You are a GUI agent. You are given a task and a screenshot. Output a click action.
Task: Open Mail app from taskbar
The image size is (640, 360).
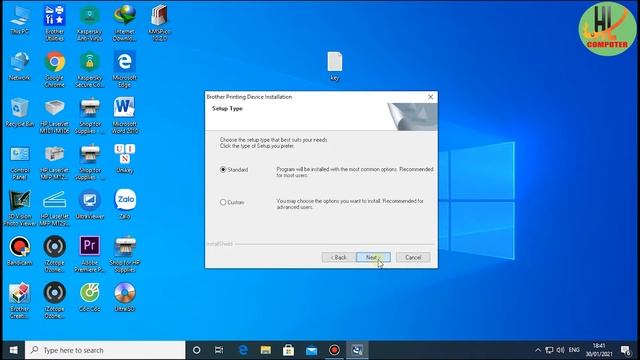pos(311,350)
